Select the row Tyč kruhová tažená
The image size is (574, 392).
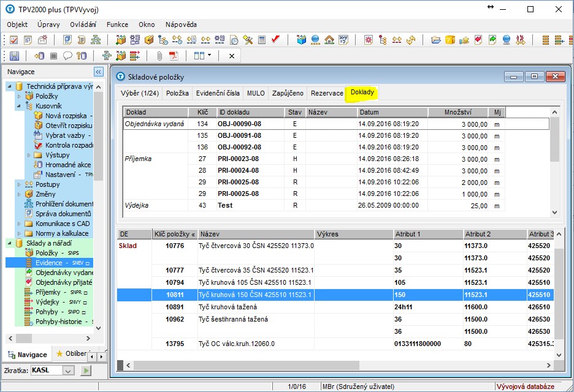coord(335,307)
